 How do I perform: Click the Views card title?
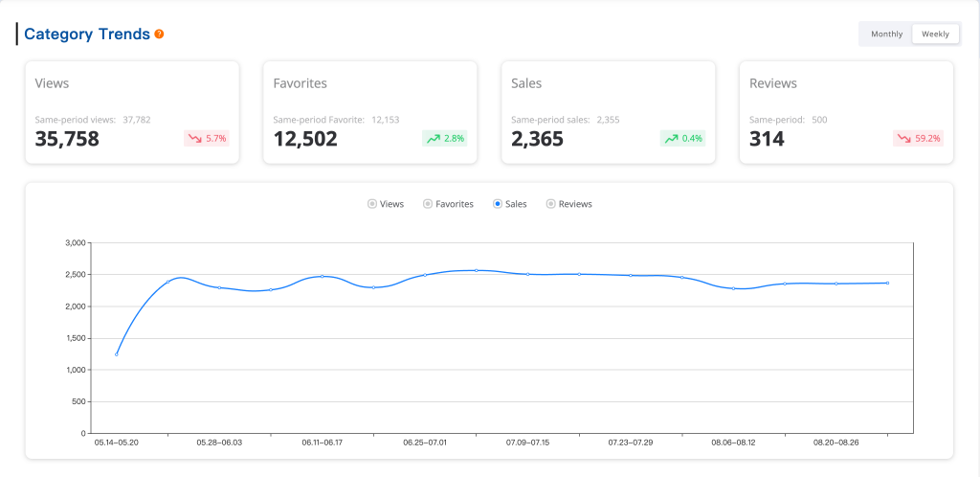pos(52,83)
